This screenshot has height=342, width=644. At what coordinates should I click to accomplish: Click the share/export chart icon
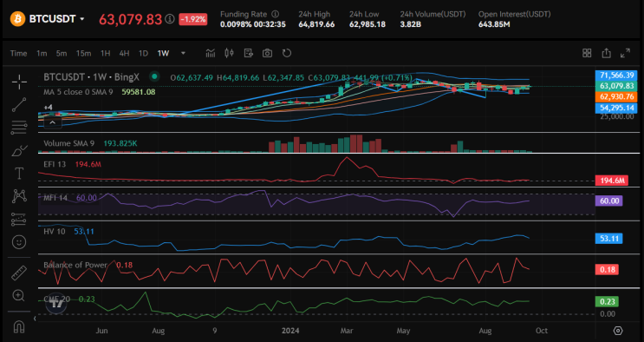[x=606, y=53]
